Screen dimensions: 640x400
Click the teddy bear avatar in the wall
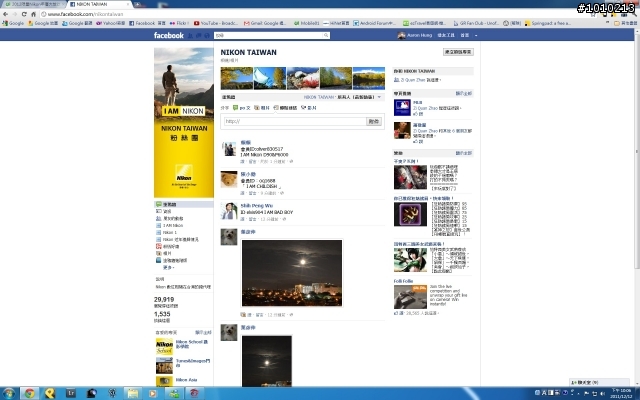point(229,179)
